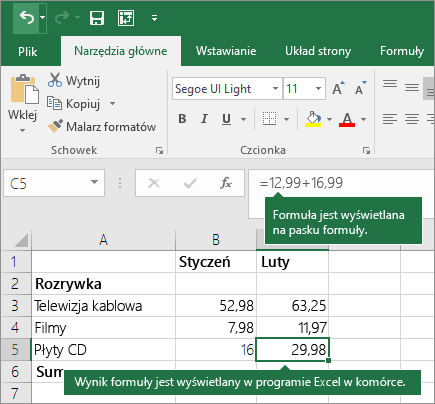Click the Align Left icon
435x404 pixels.
pyautogui.click(x=390, y=119)
